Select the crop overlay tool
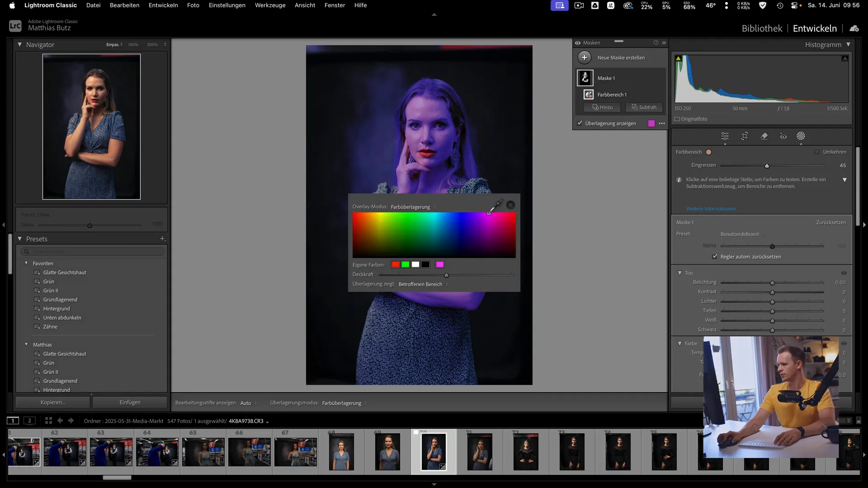The height and width of the screenshot is (488, 868). (745, 136)
